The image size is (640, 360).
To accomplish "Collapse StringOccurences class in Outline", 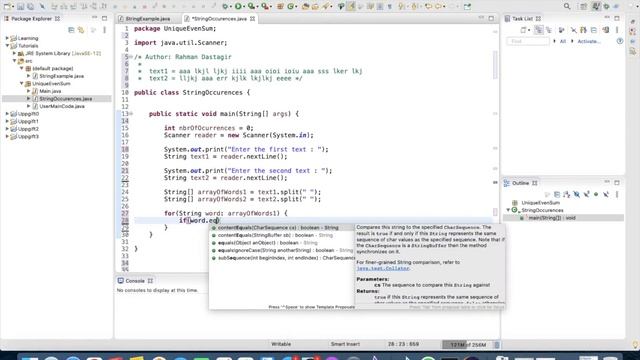I will click(508, 210).
